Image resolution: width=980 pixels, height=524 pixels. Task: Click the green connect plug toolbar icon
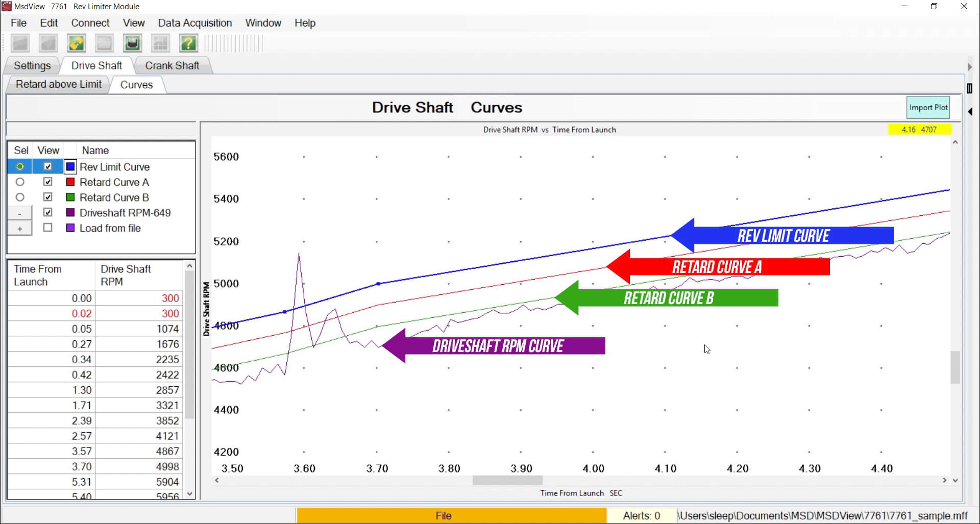coord(77,43)
